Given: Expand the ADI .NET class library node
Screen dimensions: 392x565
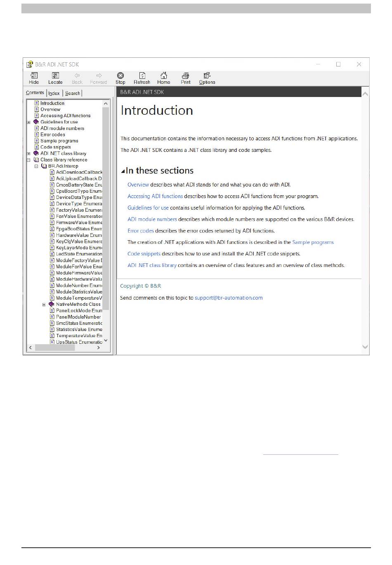Looking at the screenshot, I should pos(28,154).
